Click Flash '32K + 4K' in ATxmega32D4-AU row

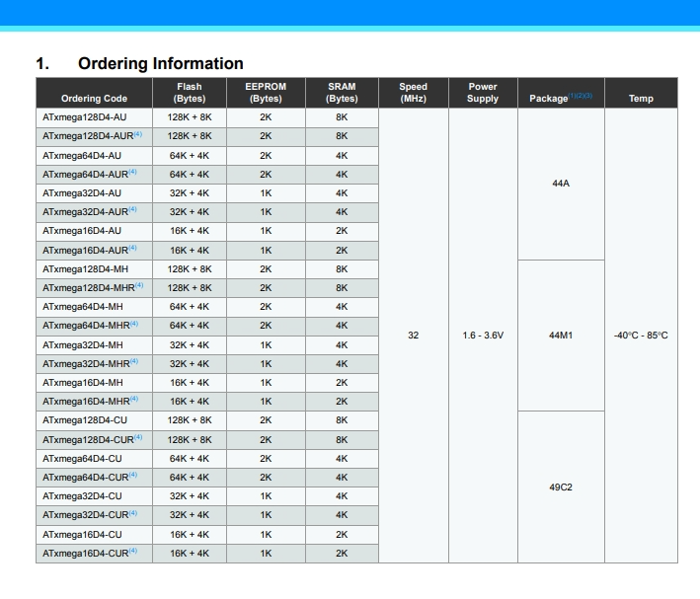click(x=190, y=193)
